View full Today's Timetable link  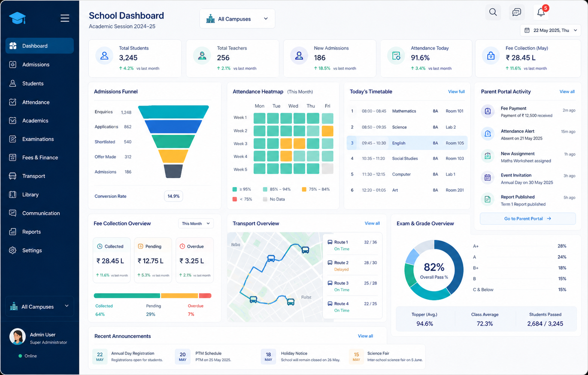[456, 92]
